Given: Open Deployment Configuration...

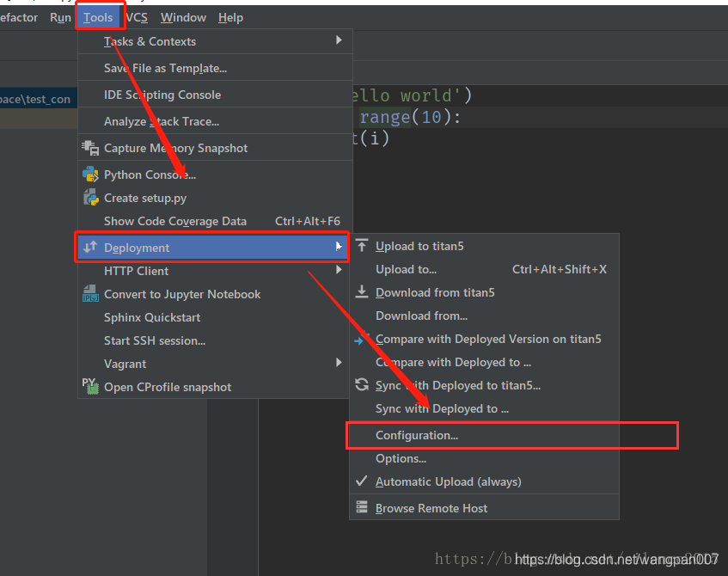Looking at the screenshot, I should coord(484,435).
